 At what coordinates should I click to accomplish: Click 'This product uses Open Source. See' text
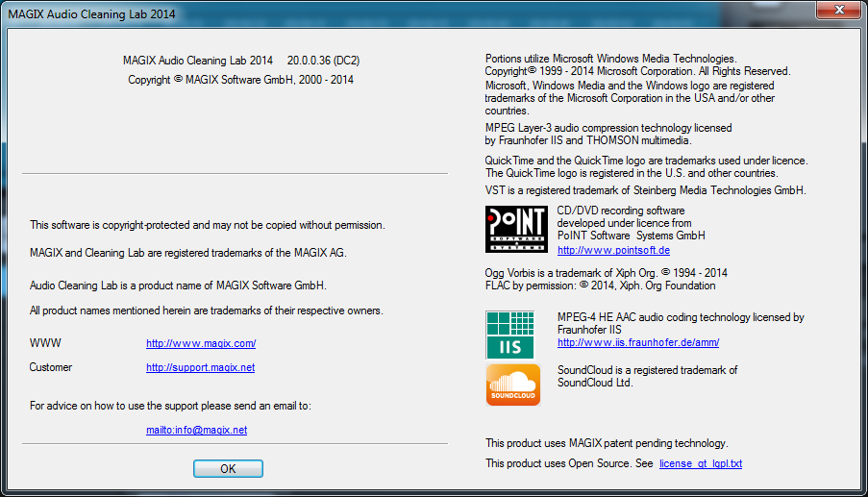569,463
